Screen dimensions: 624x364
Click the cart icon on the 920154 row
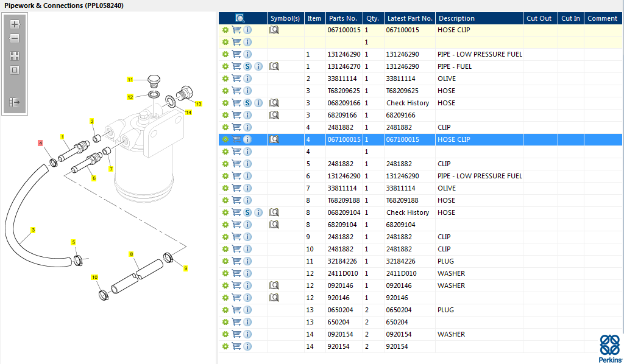pos(236,346)
